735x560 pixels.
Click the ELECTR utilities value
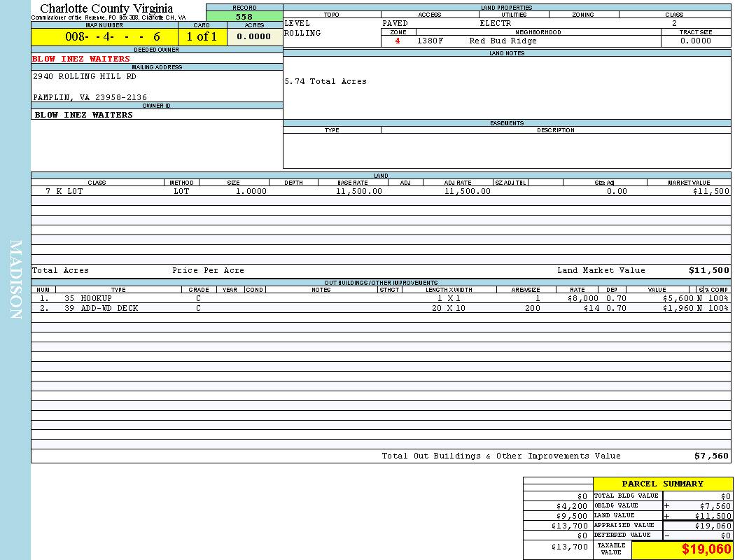tap(495, 23)
